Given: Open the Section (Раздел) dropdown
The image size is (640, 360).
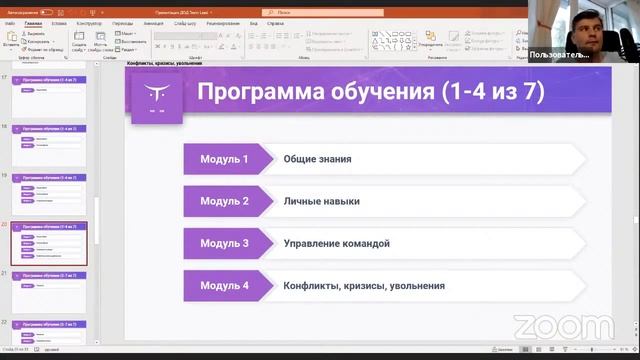Looking at the screenshot, I should (x=126, y=49).
